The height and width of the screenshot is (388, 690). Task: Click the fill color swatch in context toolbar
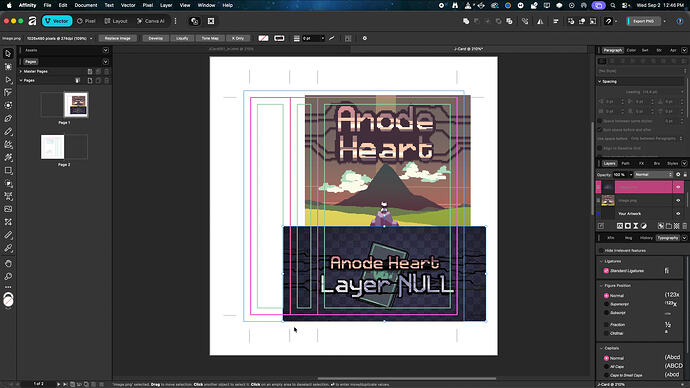click(x=263, y=38)
